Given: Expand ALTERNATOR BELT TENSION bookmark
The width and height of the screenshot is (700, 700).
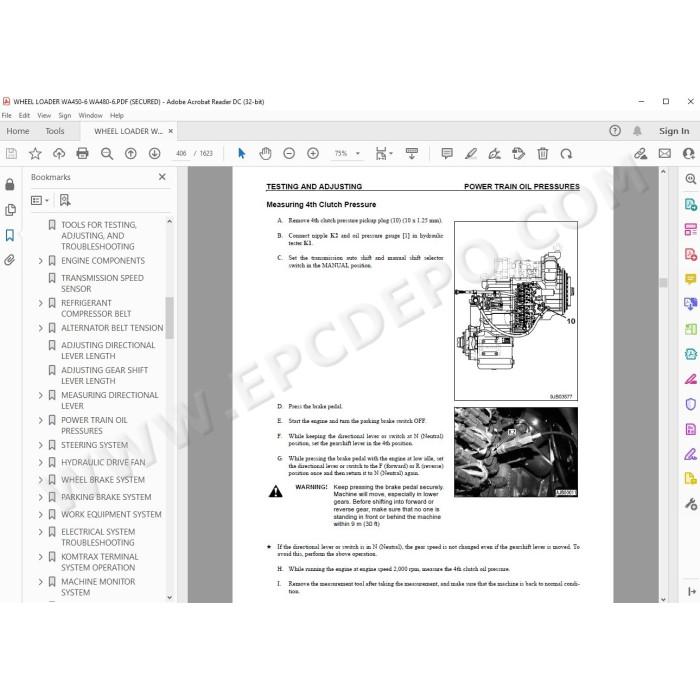Looking at the screenshot, I should [41, 328].
